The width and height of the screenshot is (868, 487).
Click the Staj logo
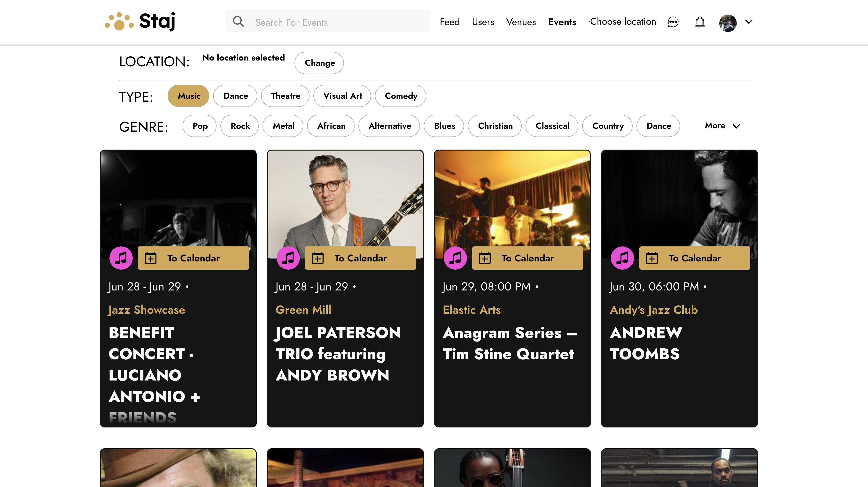(x=140, y=22)
